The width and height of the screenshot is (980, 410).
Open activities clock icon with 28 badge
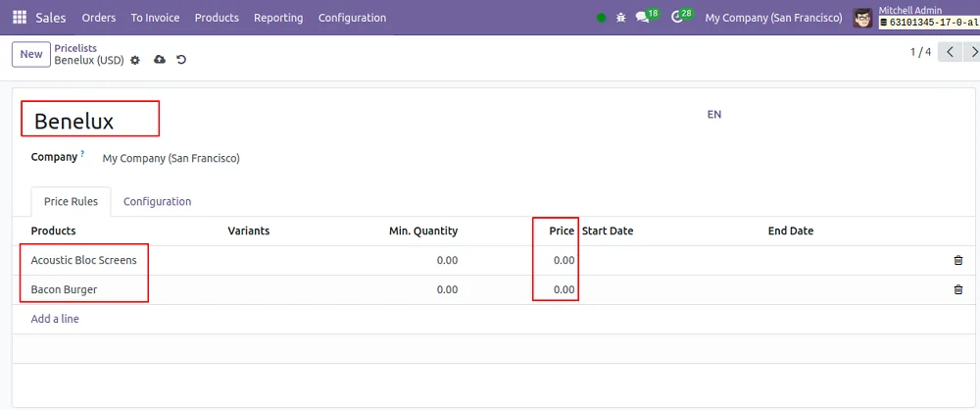(681, 17)
